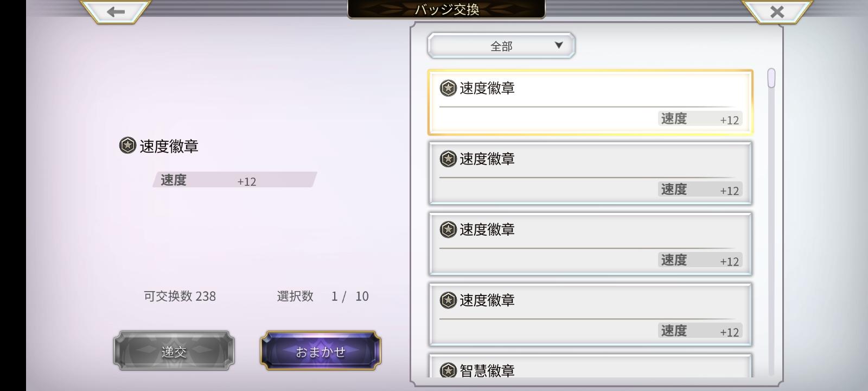Go back using the left arrow
Screen dimensions: 868x391
pyautogui.click(x=115, y=11)
